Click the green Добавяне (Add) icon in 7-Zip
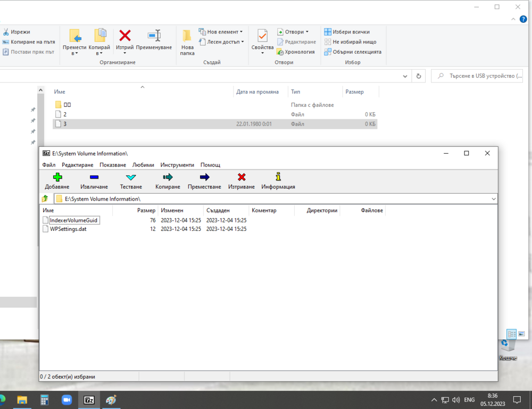 (57, 177)
